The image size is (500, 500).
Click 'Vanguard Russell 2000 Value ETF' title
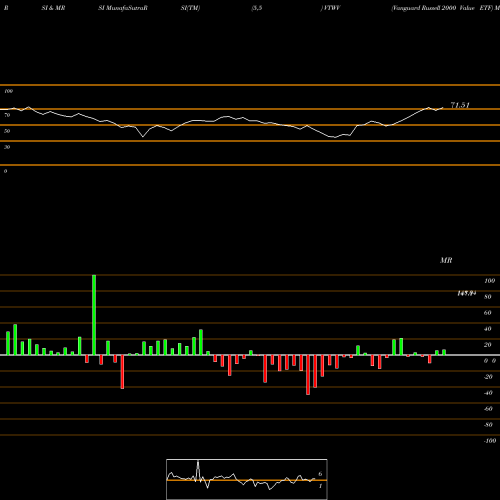click(x=442, y=8)
